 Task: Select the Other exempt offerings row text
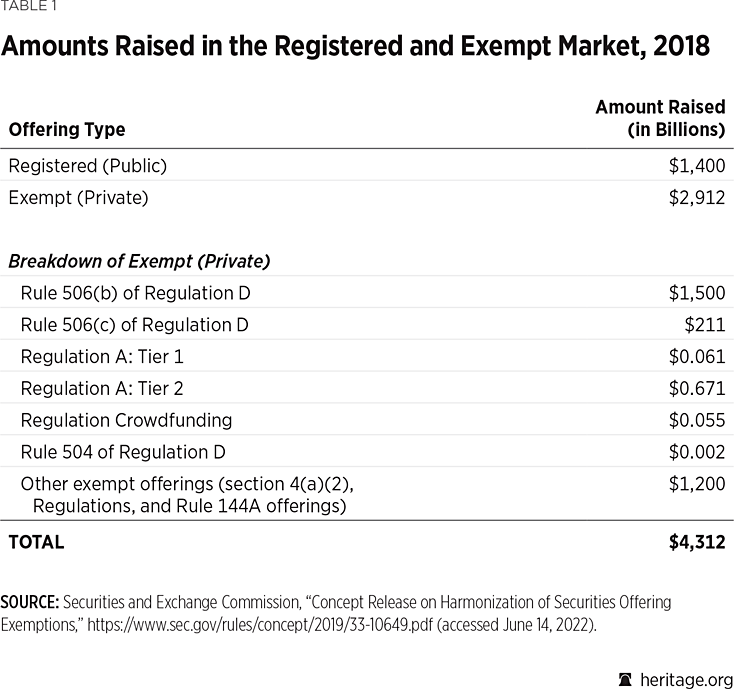coord(188,495)
